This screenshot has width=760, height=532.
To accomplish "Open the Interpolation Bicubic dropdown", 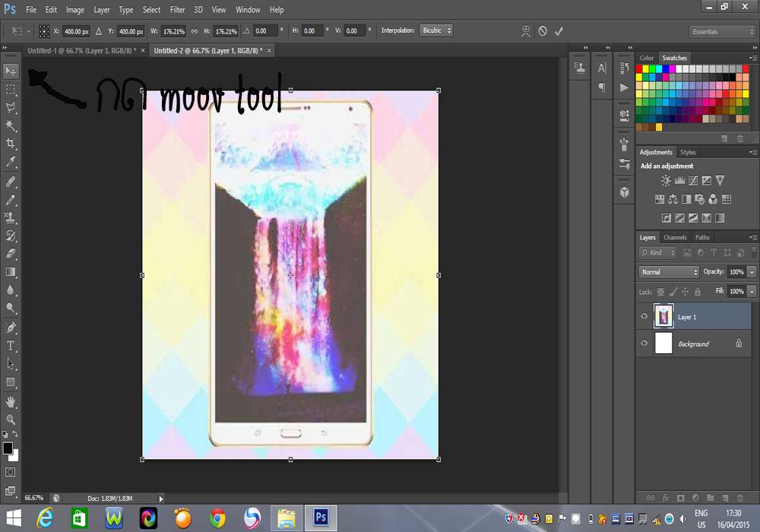I will pos(437,31).
